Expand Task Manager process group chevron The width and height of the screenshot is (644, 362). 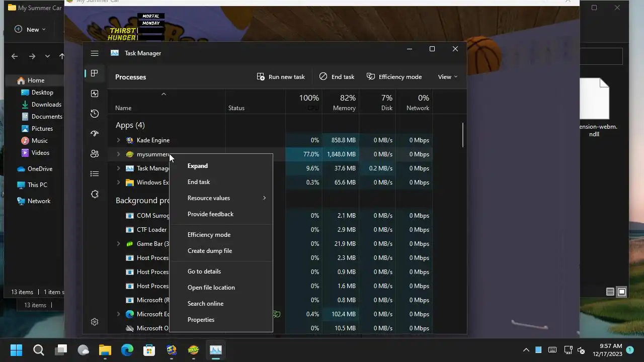tap(119, 168)
